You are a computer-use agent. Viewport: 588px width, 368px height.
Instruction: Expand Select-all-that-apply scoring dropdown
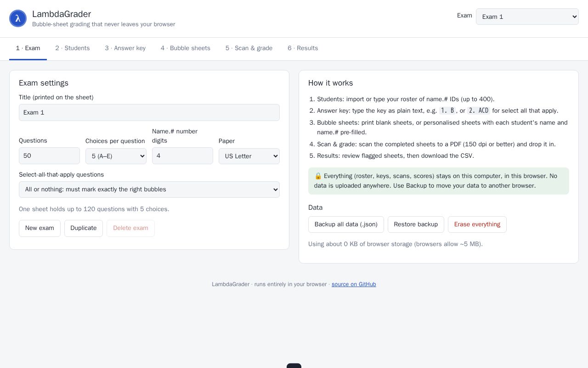pyautogui.click(x=149, y=190)
